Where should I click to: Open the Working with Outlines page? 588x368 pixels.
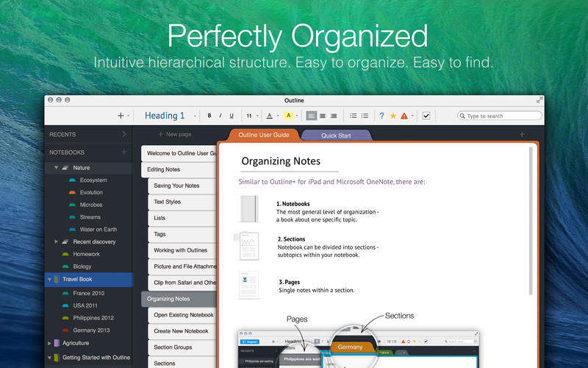pos(182,250)
